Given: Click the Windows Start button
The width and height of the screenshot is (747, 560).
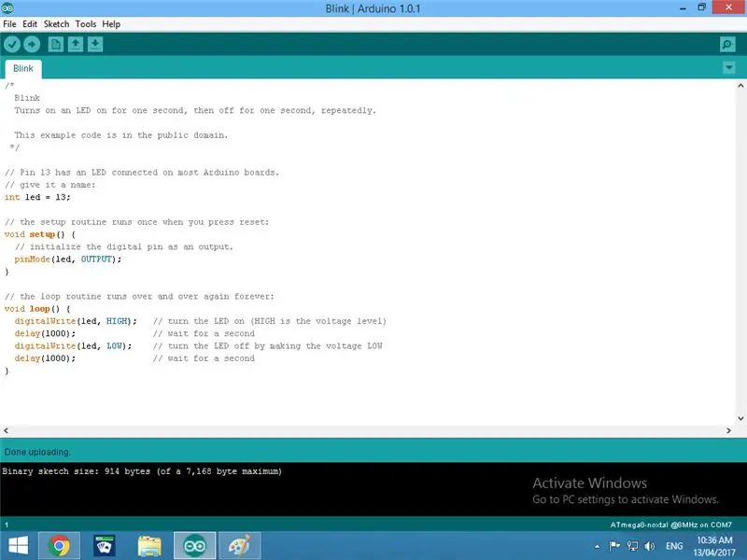Looking at the screenshot, I should 18,546.
